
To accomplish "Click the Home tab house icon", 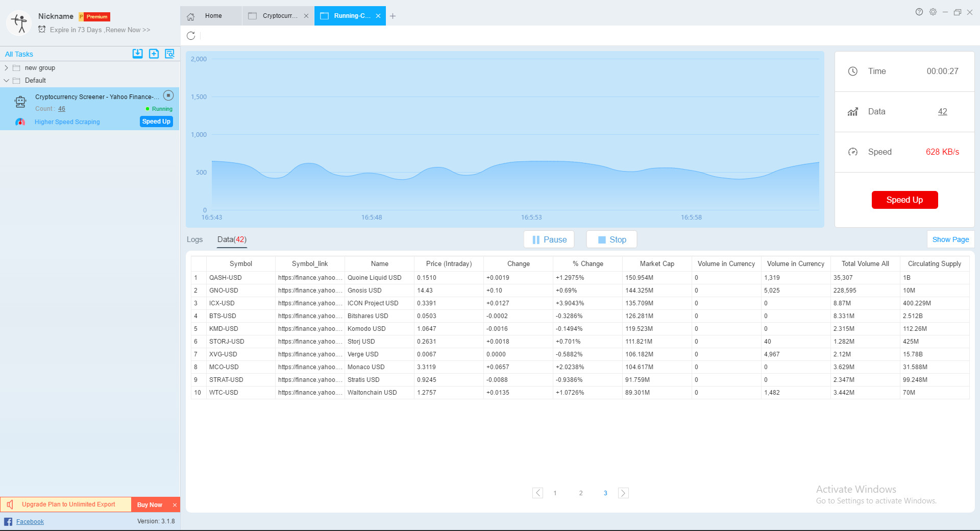I will pyautogui.click(x=190, y=16).
